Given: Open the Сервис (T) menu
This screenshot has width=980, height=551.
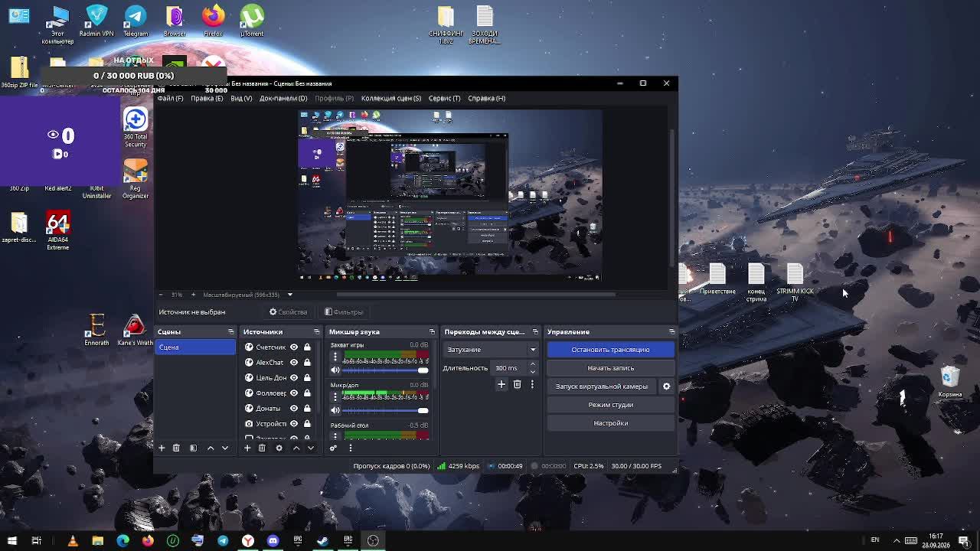Looking at the screenshot, I should coord(444,98).
